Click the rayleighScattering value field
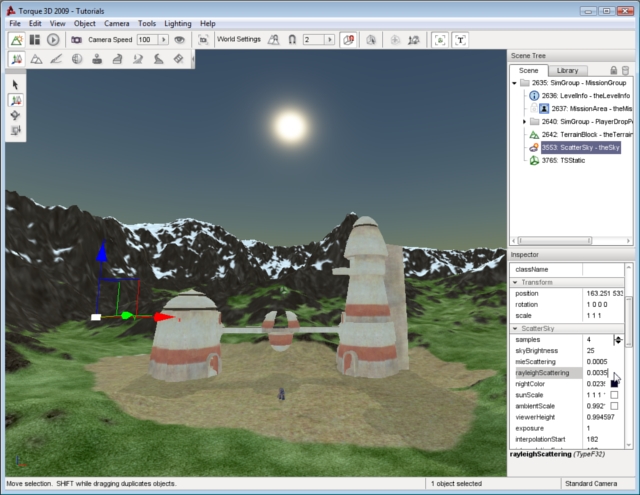Screen dimensions: 640x495 click(596, 372)
